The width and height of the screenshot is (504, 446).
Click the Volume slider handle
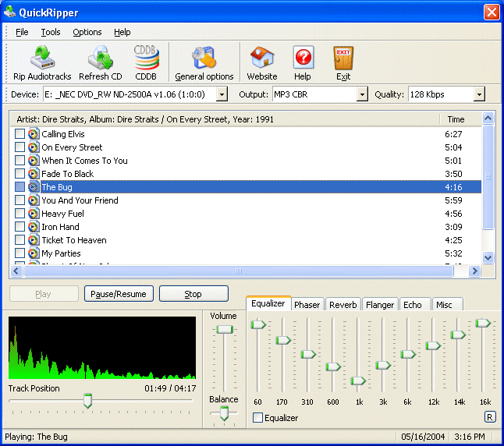click(224, 329)
